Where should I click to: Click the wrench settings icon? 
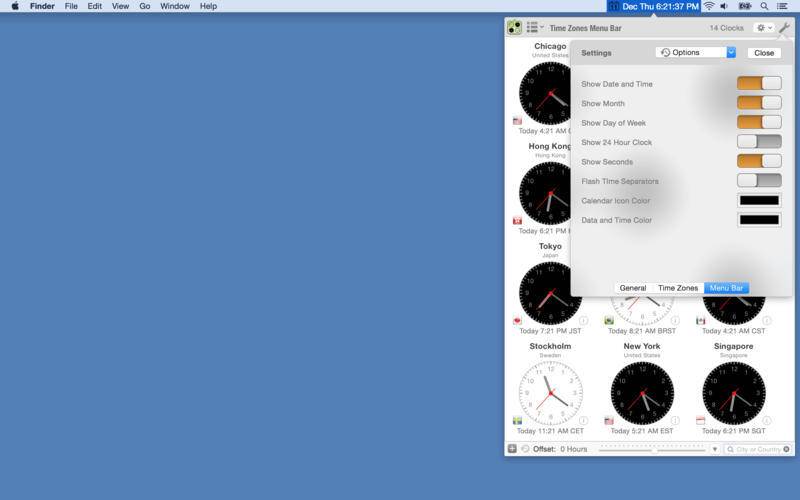784,28
